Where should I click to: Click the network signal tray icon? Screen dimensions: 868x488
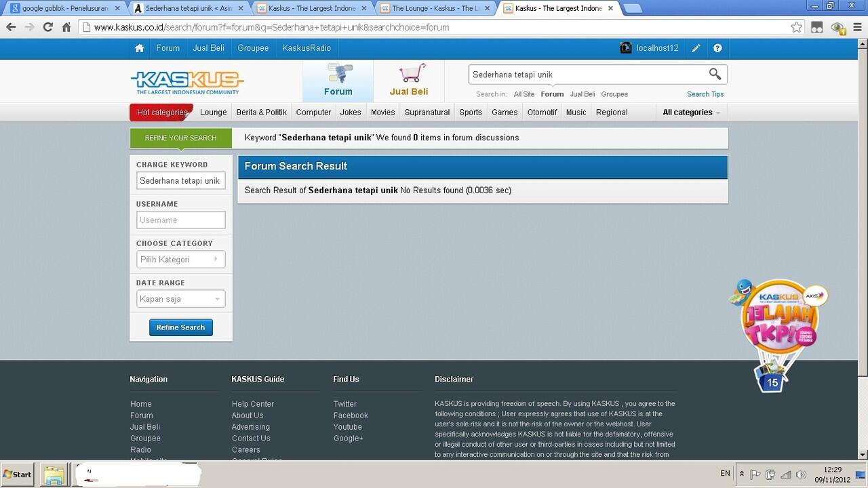point(785,474)
